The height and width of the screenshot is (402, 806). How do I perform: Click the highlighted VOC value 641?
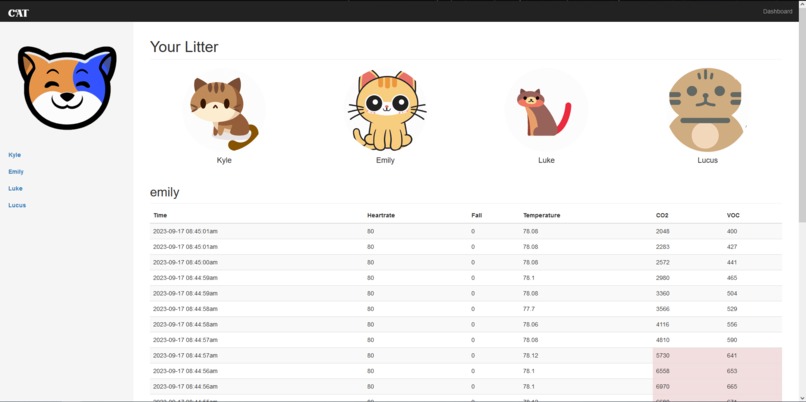pyautogui.click(x=732, y=355)
